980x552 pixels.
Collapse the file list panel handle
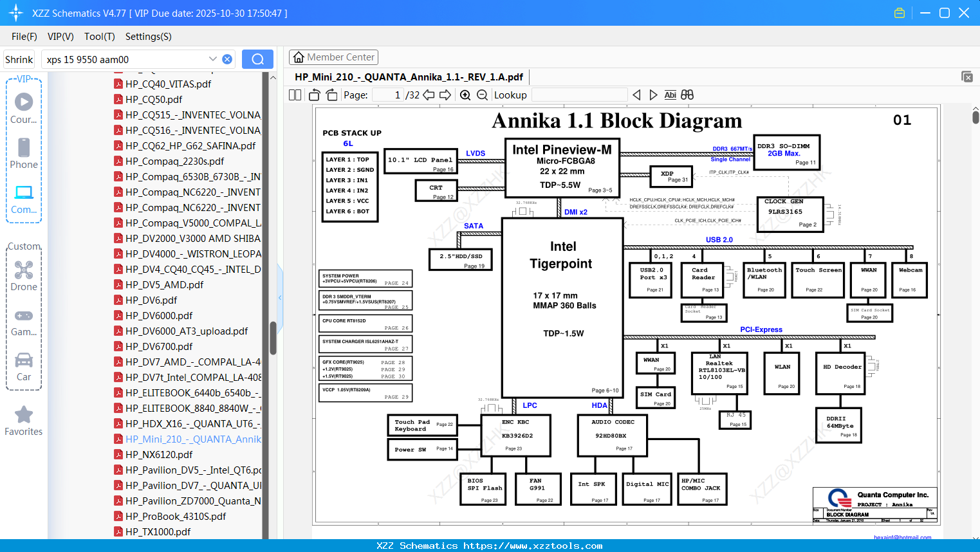[x=280, y=297]
